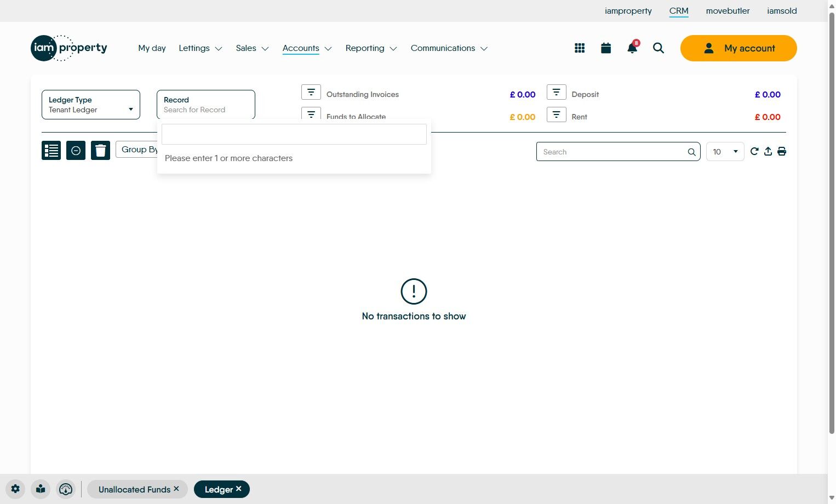836x504 pixels.
Task: Open the Group By dropdown
Action: coord(137,150)
